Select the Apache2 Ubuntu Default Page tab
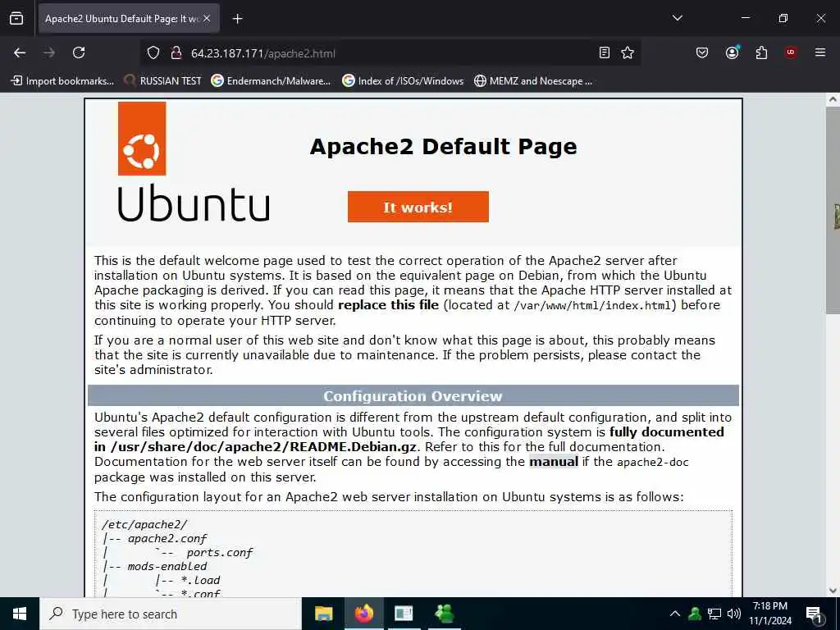840x630 pixels. pos(129,19)
